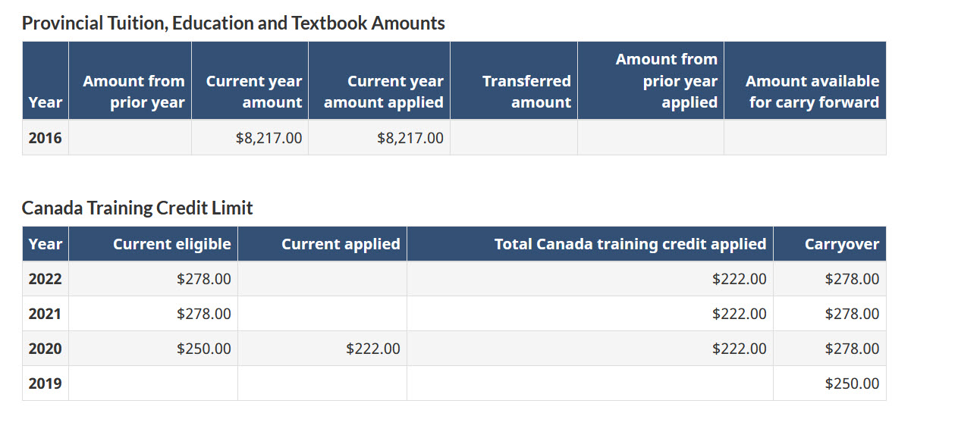
Task: Click the Current applied column header
Action: (322, 244)
